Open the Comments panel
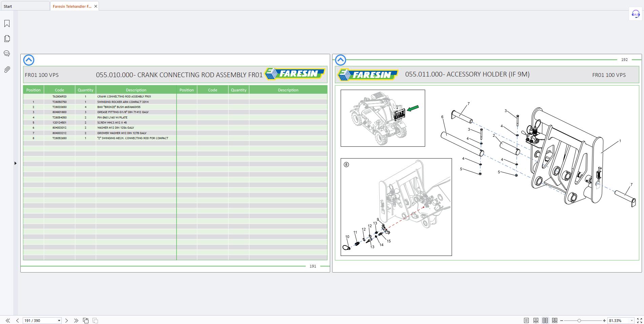This screenshot has height=324, width=644. point(7,53)
